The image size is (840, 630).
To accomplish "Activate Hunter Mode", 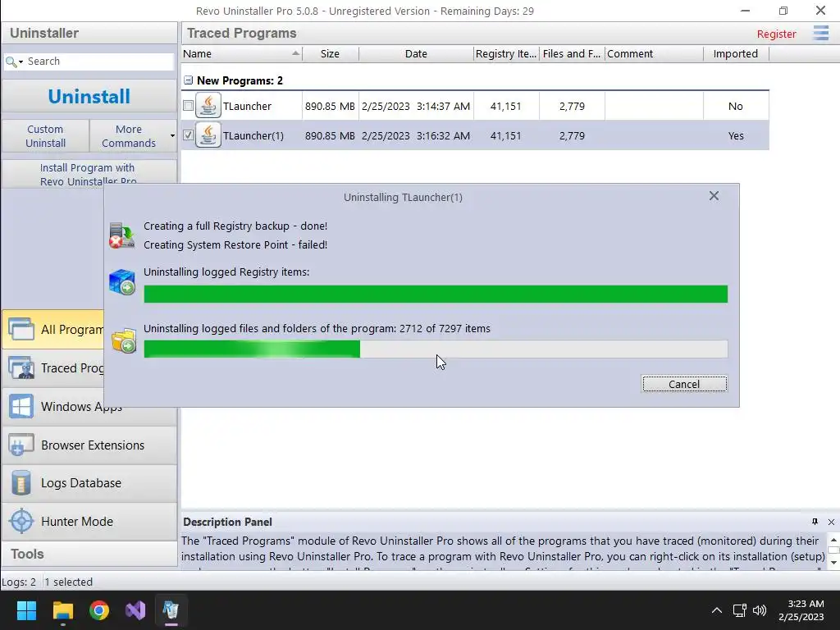I will [x=89, y=521].
